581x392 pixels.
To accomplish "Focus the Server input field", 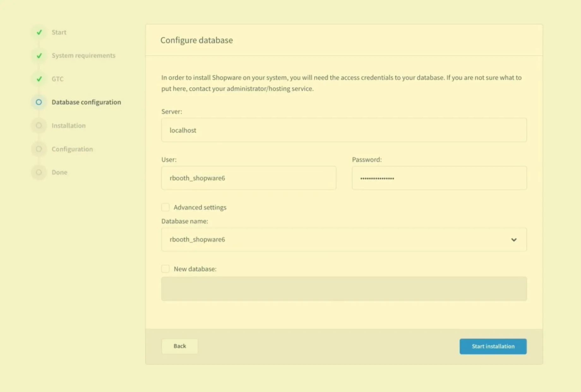I will pos(344,130).
